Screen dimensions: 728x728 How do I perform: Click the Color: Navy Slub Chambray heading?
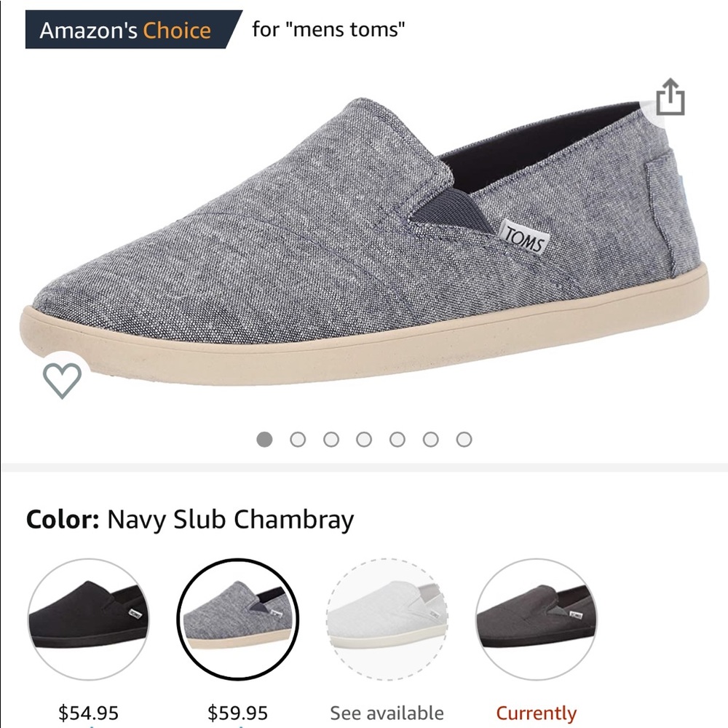(189, 518)
